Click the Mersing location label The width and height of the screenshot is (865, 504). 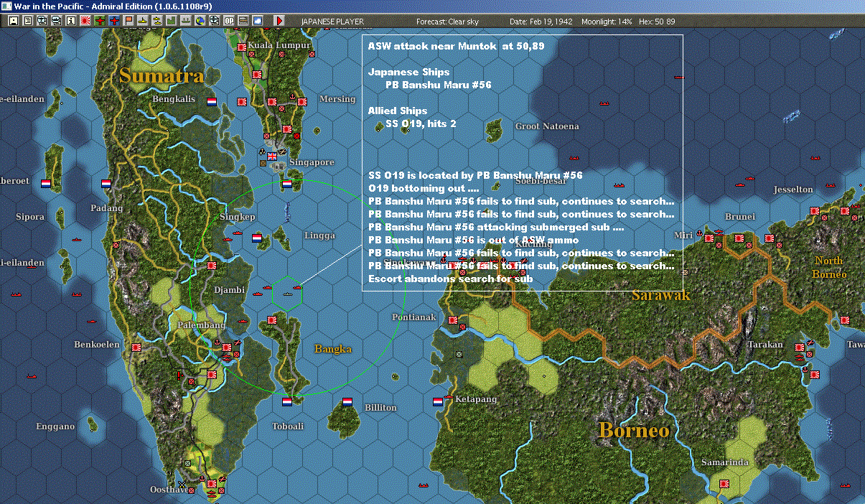pos(337,99)
